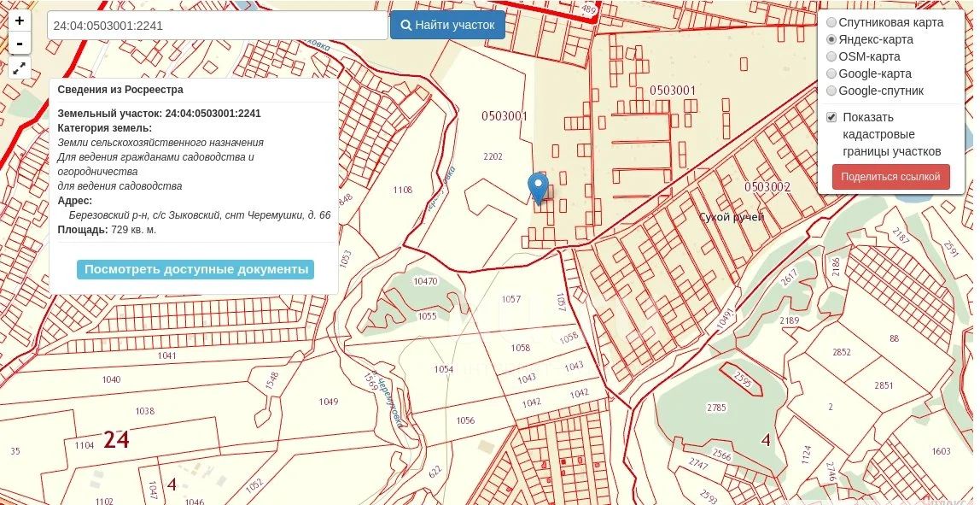Image resolution: width=980 pixels, height=505 pixels.
Task: Open Посмотреть доступные документы
Action: click(195, 270)
